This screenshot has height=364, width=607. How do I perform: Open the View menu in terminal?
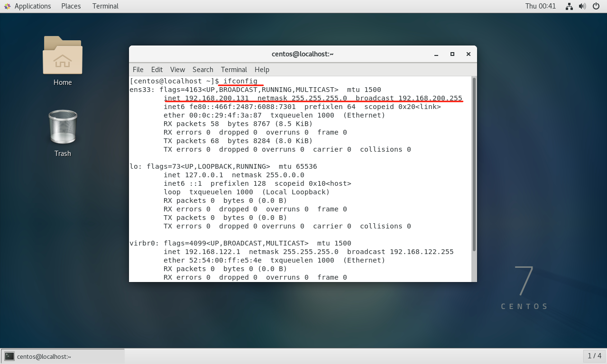(177, 69)
